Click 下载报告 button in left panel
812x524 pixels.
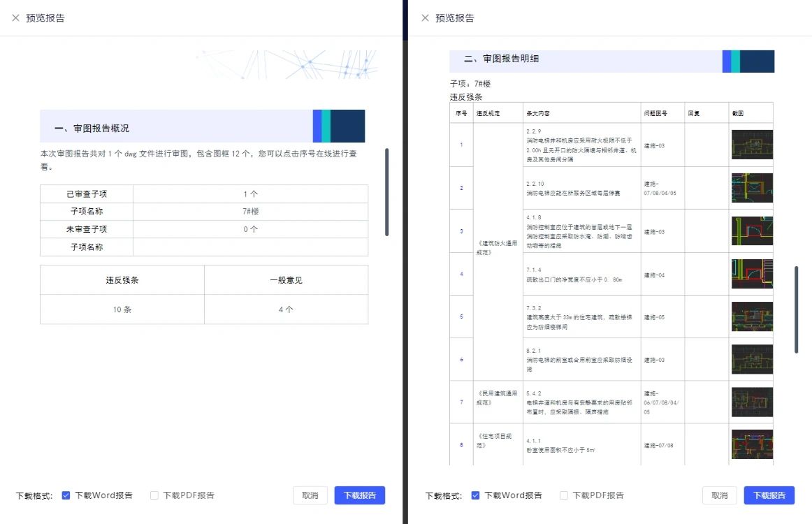coord(359,495)
